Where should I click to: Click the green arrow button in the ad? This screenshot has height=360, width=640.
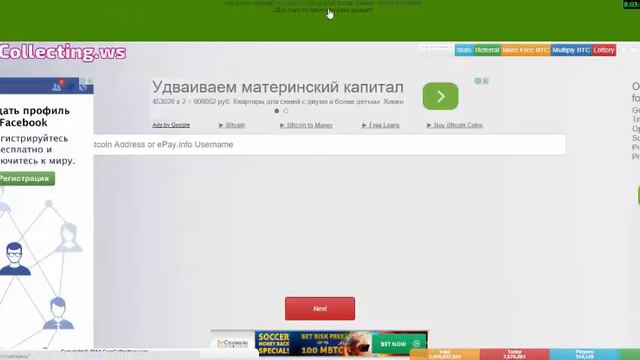[440, 96]
